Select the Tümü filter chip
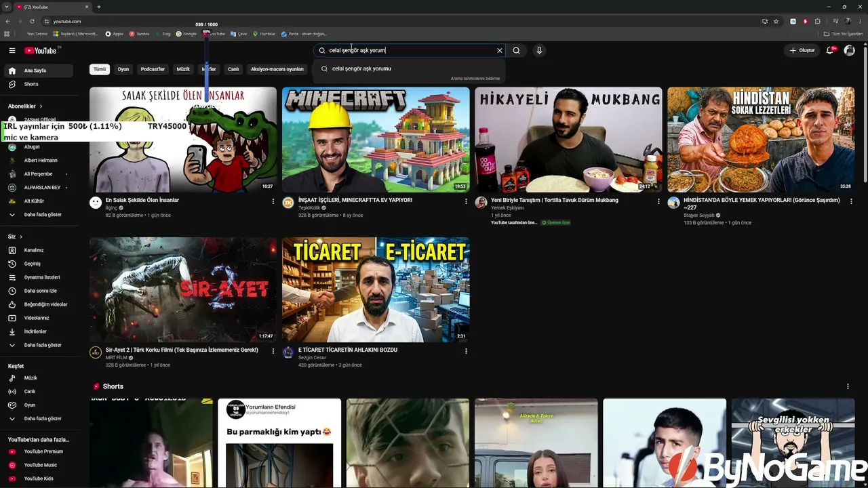The height and width of the screenshot is (488, 868). coord(100,69)
